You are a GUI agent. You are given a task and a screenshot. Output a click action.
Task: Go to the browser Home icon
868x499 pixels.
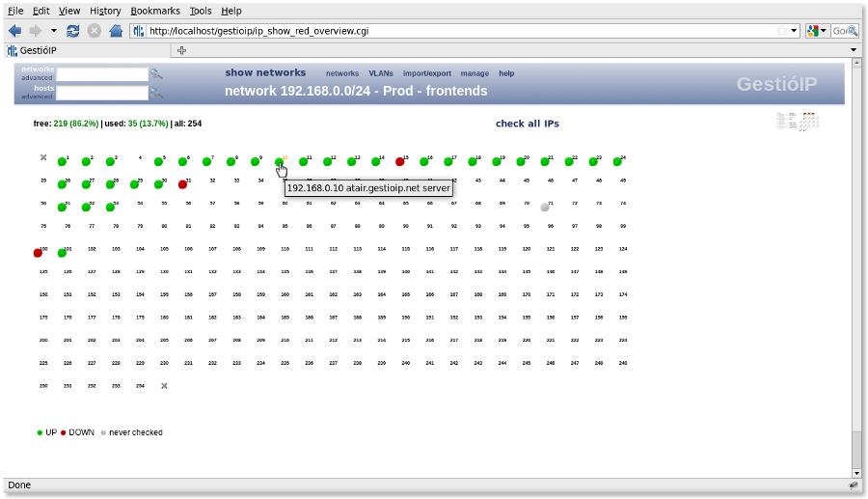coord(116,31)
